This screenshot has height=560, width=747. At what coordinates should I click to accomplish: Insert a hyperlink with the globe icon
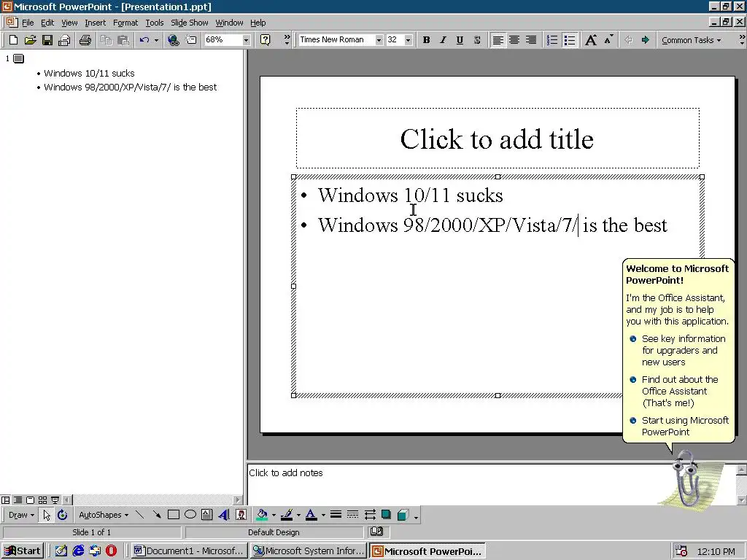[x=174, y=40]
